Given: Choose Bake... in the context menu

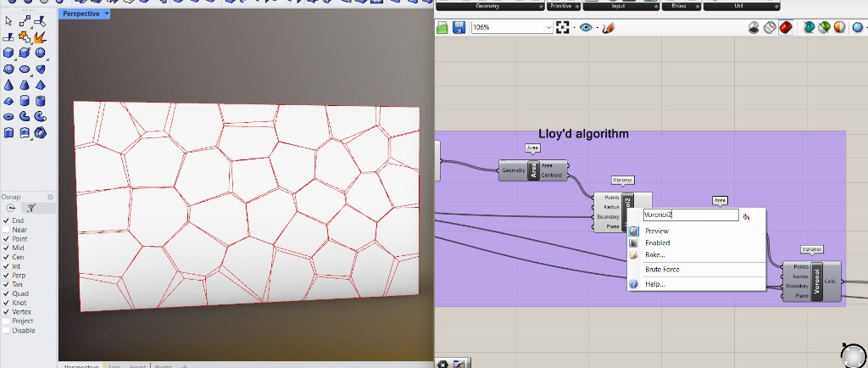Looking at the screenshot, I should pyautogui.click(x=697, y=254).
